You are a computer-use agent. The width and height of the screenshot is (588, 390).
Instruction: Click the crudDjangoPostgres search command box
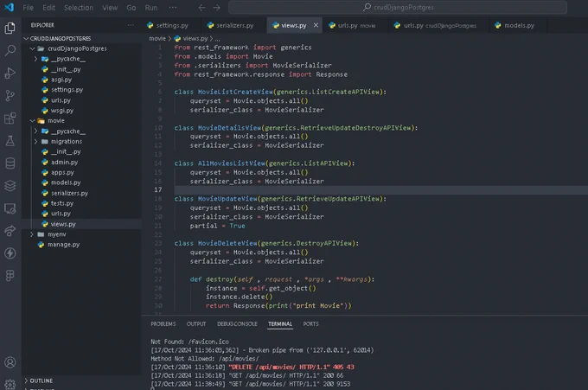(398, 7)
